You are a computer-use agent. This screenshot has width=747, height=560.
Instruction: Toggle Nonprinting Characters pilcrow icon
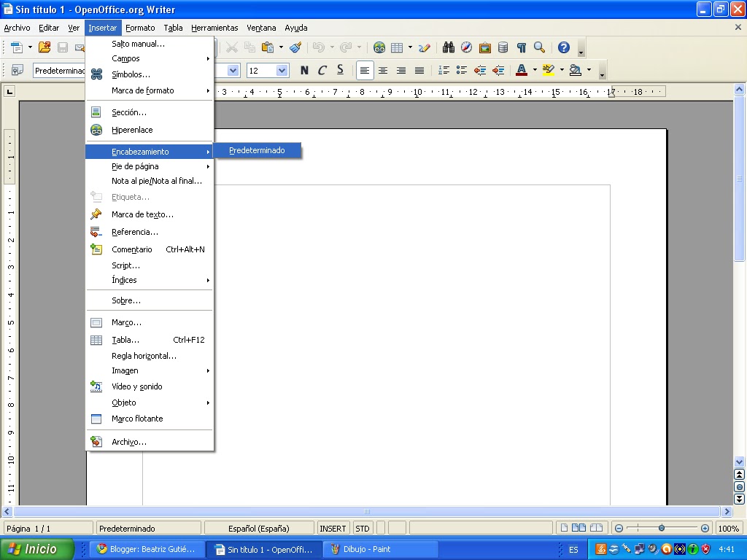[x=521, y=47]
